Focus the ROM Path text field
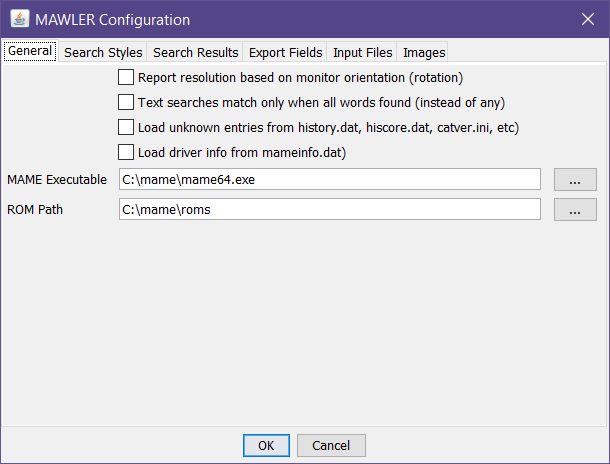The image size is (610, 464). coord(329,210)
